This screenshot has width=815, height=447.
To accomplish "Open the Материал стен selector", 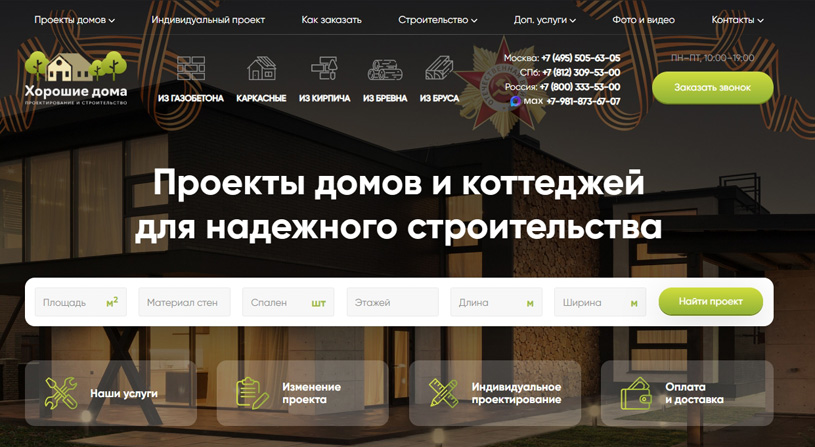I will [x=185, y=302].
